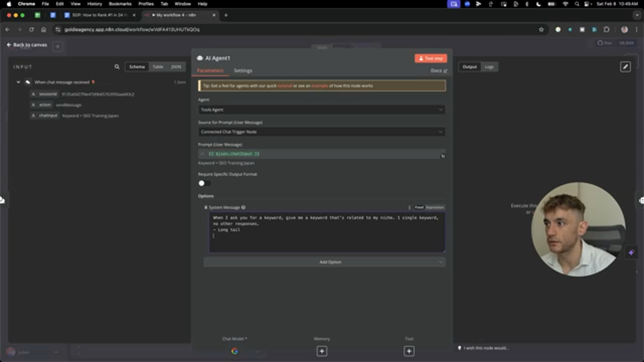Click 'I wish this node would...' feedback

click(x=483, y=348)
